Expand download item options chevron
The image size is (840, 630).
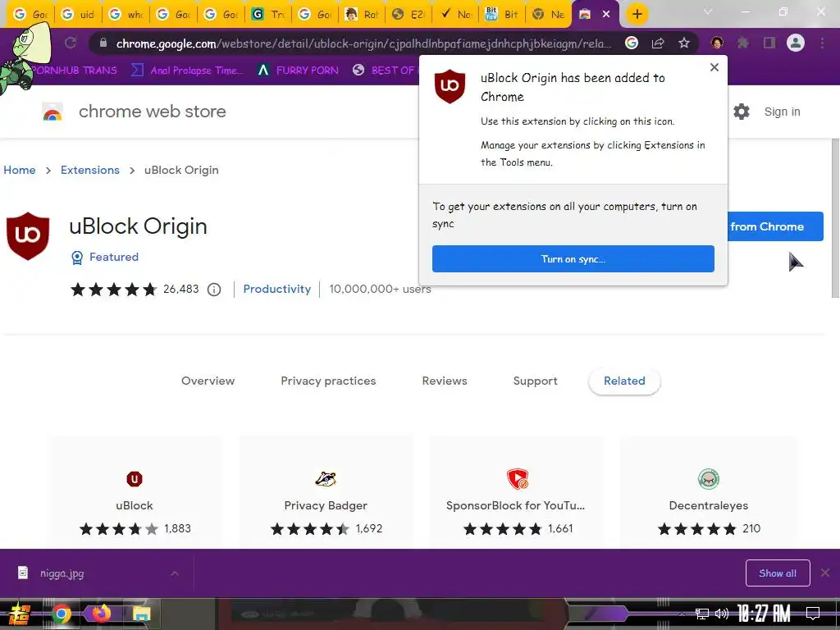click(x=175, y=573)
